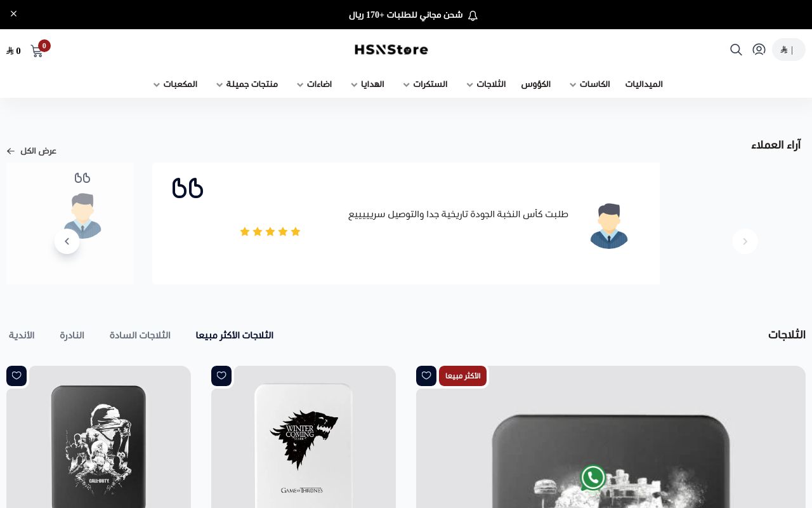The height and width of the screenshot is (508, 812).
Task: Click the عرض الكل link
Action: [x=31, y=151]
